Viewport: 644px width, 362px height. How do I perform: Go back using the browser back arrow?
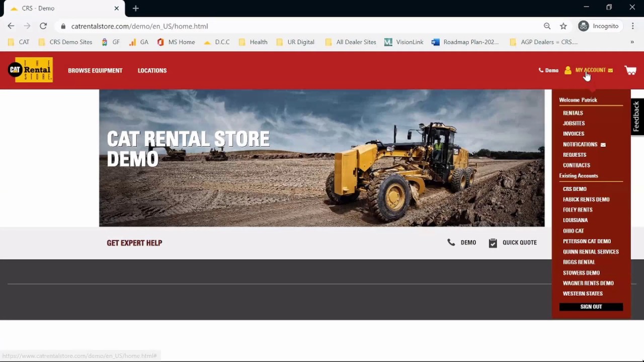tap(11, 26)
